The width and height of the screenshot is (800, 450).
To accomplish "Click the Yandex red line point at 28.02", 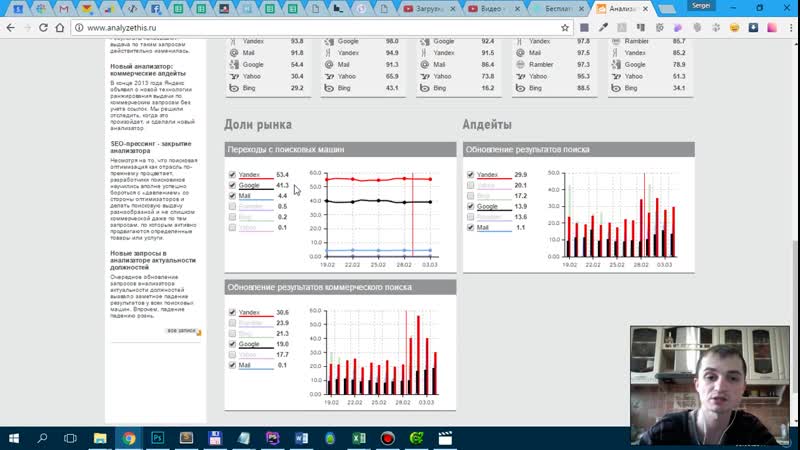I will [405, 179].
